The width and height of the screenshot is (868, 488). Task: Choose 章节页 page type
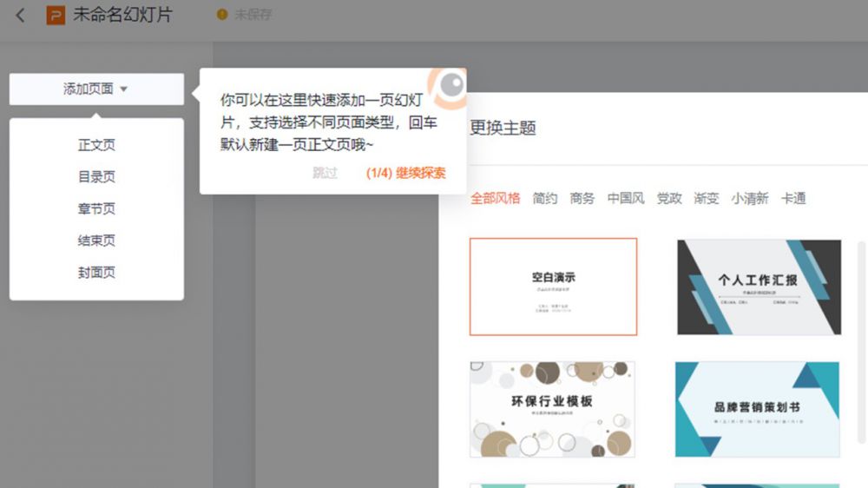tap(96, 209)
